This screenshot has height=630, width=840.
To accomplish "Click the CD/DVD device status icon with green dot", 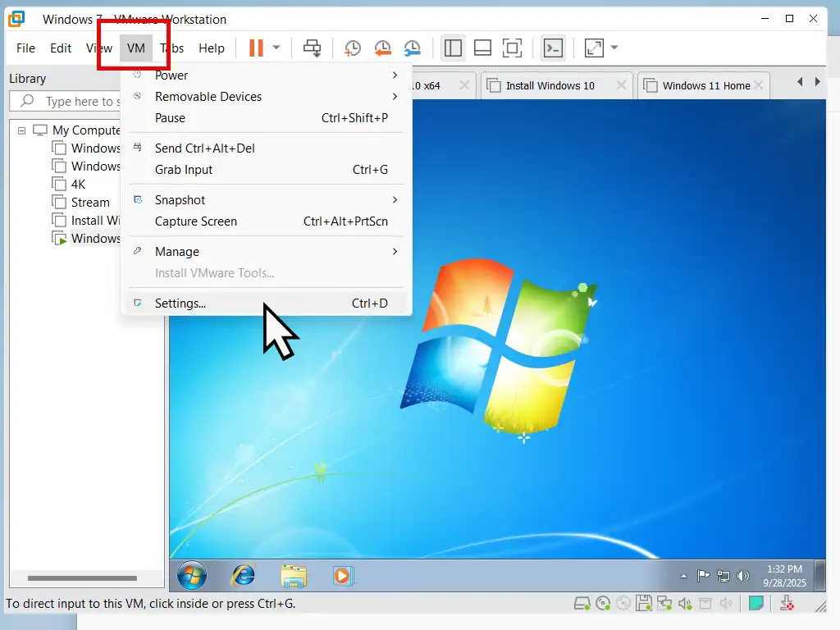I will 603,604.
